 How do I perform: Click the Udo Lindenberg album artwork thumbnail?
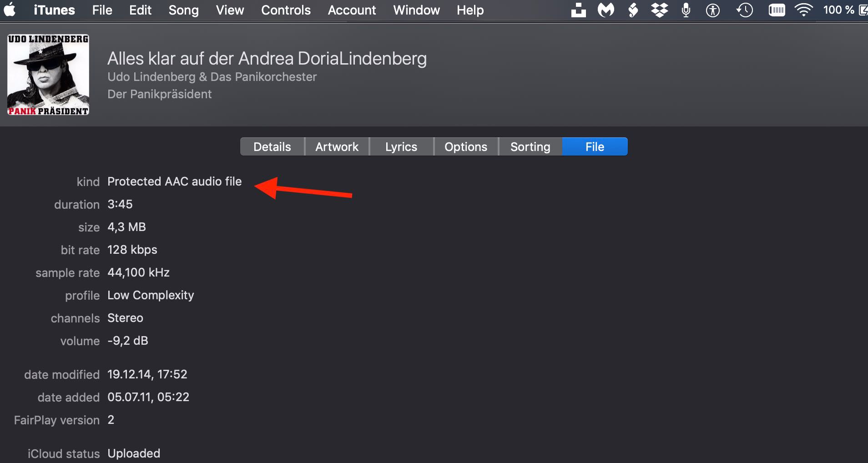coord(48,75)
